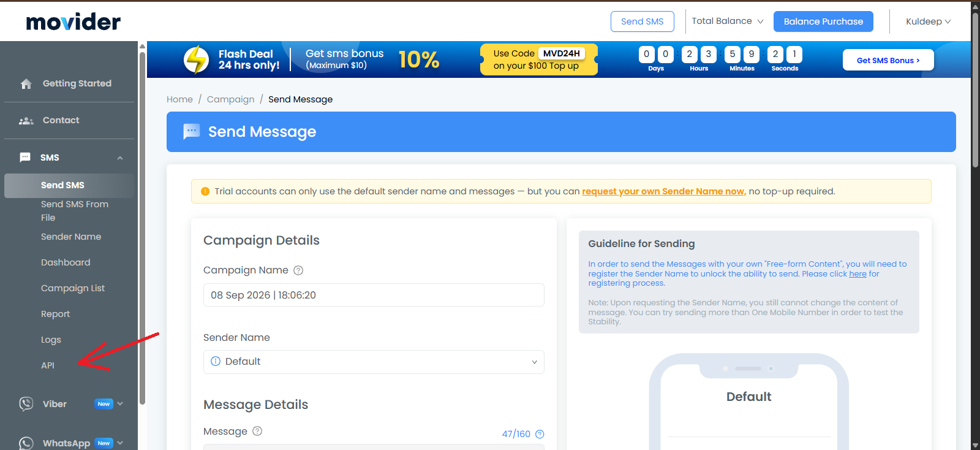Click the 47/160 character counter
980x450 pixels.
click(516, 434)
